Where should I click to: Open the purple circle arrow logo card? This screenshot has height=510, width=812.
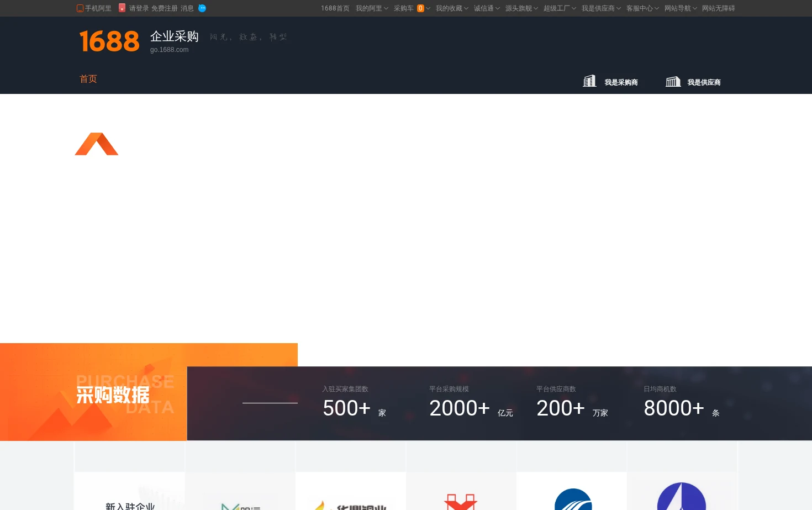(682, 491)
